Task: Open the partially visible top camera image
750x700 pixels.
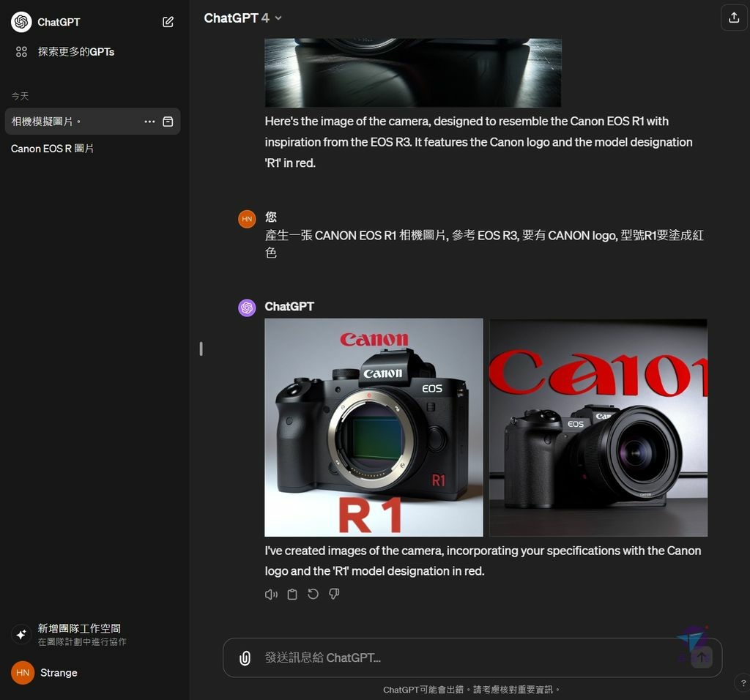Action: [x=413, y=72]
